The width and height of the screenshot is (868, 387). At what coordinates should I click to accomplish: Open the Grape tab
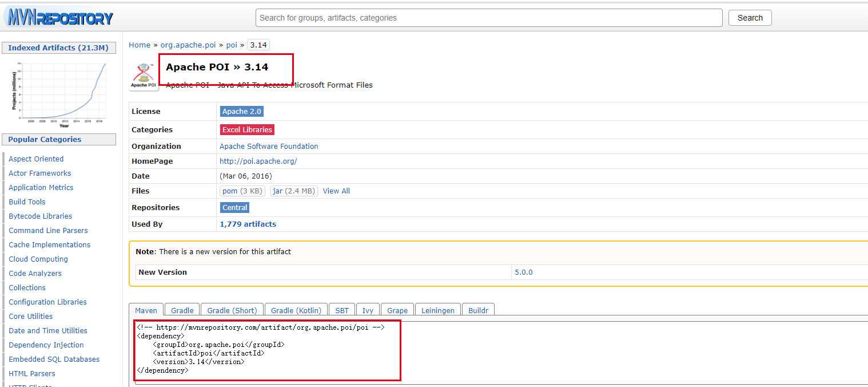click(x=397, y=310)
